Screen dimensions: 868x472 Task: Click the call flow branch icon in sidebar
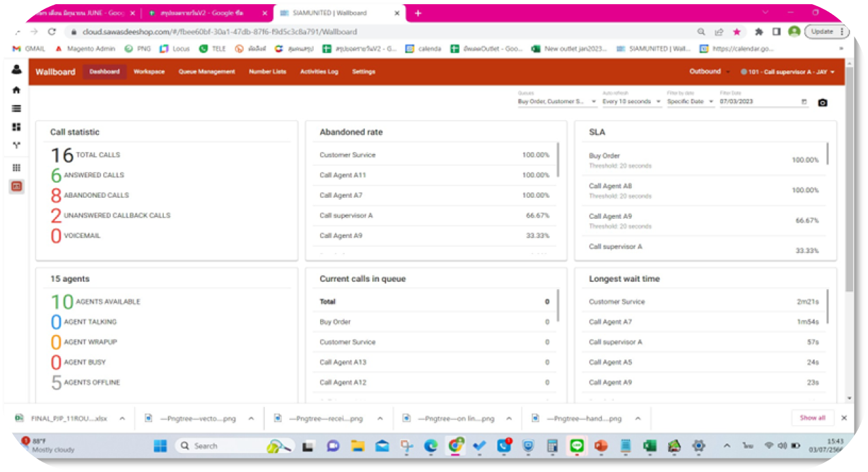[x=16, y=145]
